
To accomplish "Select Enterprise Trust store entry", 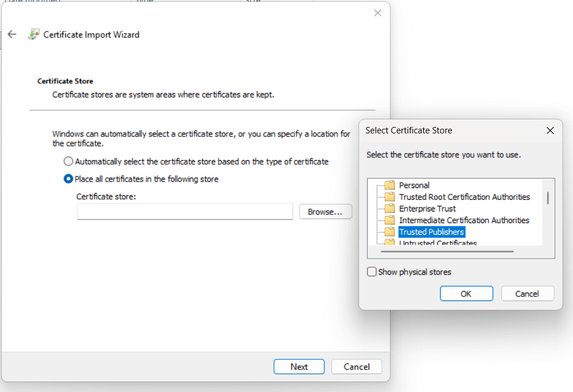I will 427,209.
